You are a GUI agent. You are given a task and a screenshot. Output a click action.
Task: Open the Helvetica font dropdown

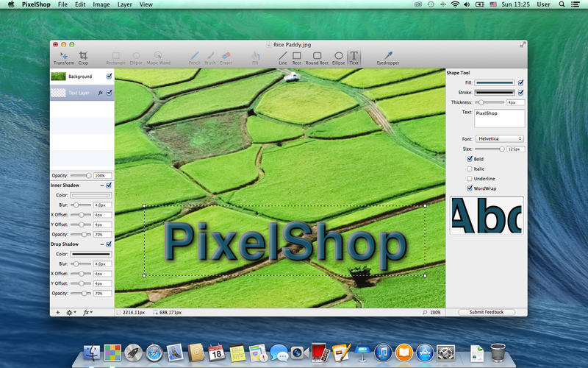(x=500, y=138)
